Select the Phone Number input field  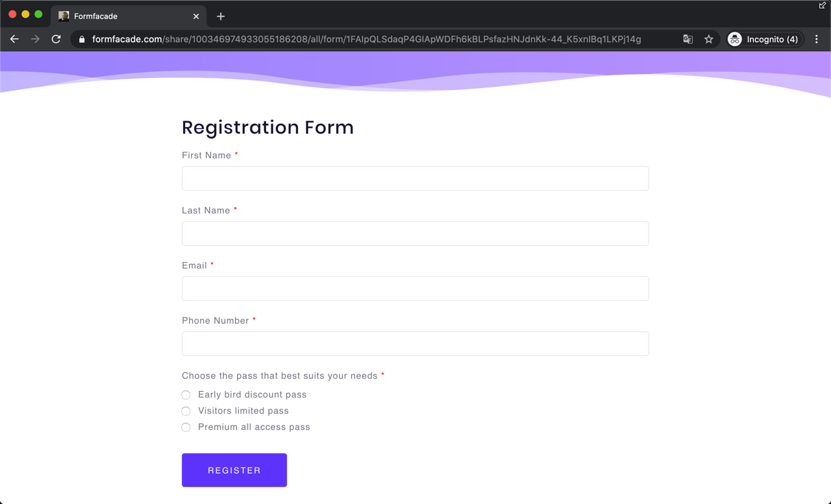click(x=415, y=344)
